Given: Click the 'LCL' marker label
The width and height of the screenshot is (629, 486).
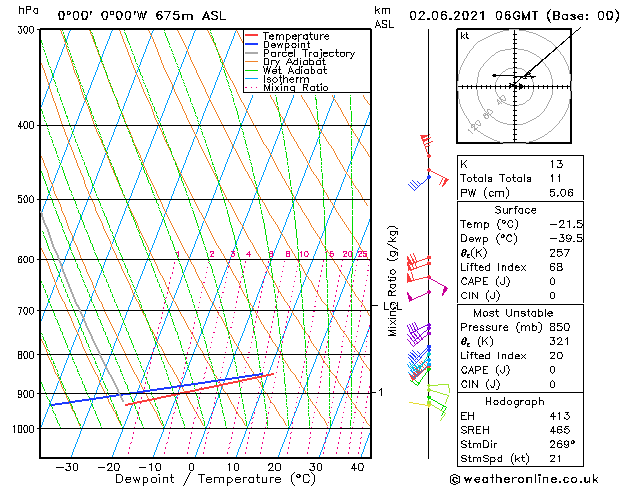Looking at the screenshot, I should [x=392, y=306].
